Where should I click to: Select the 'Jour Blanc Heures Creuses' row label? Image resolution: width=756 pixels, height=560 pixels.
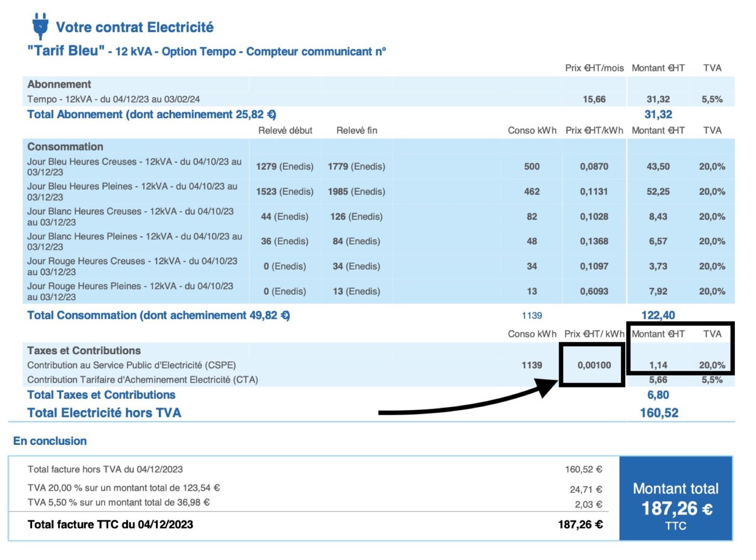tap(131, 217)
